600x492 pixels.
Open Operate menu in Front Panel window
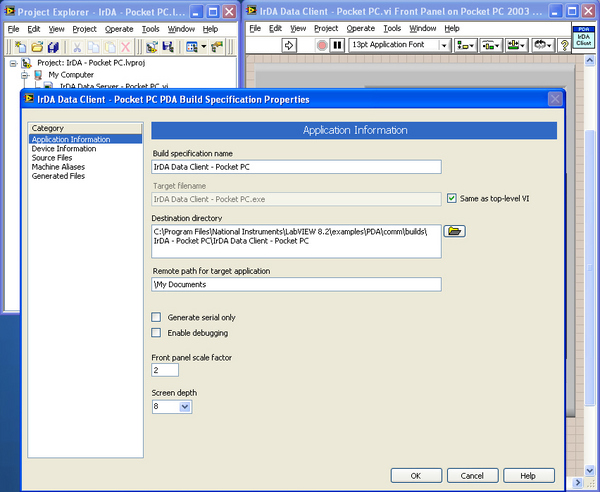pos(360,28)
